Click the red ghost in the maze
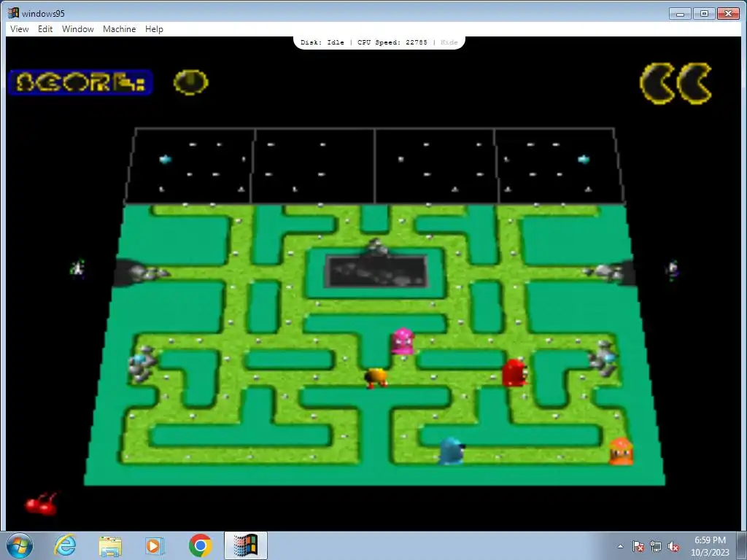 point(514,373)
